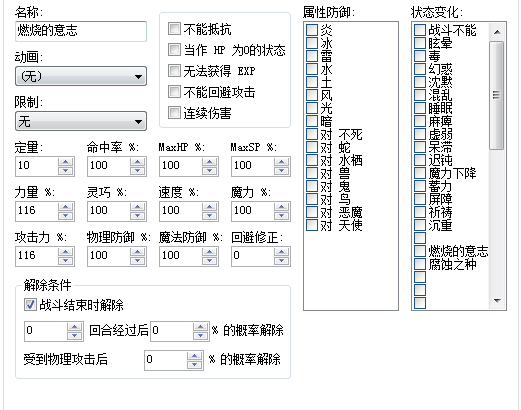The width and height of the screenshot is (521, 410).
Task: Increase 命中率 % with up arrow
Action: (137, 162)
